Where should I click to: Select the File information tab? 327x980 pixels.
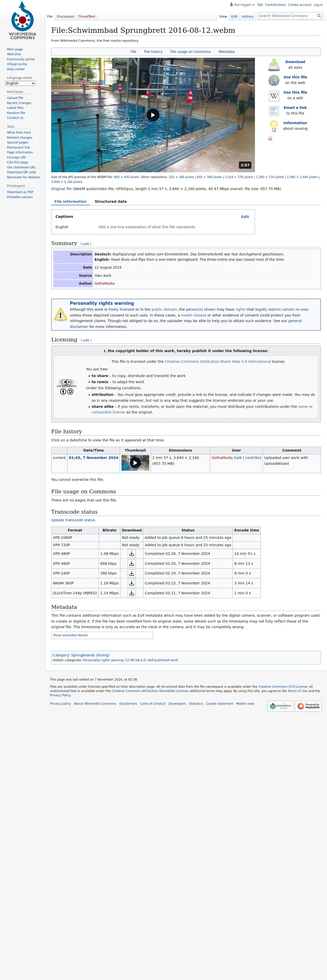pos(71,202)
